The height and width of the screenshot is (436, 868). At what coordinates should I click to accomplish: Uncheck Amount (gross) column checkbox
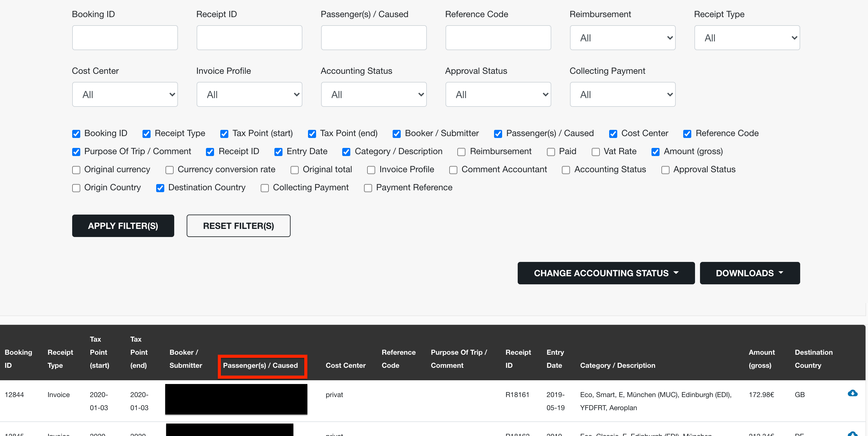[656, 152]
